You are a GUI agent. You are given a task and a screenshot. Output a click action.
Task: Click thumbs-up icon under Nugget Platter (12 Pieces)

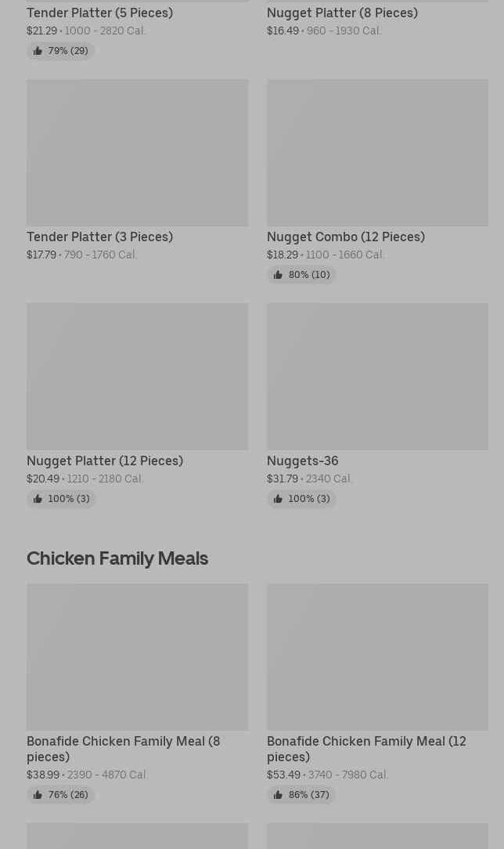pos(38,499)
